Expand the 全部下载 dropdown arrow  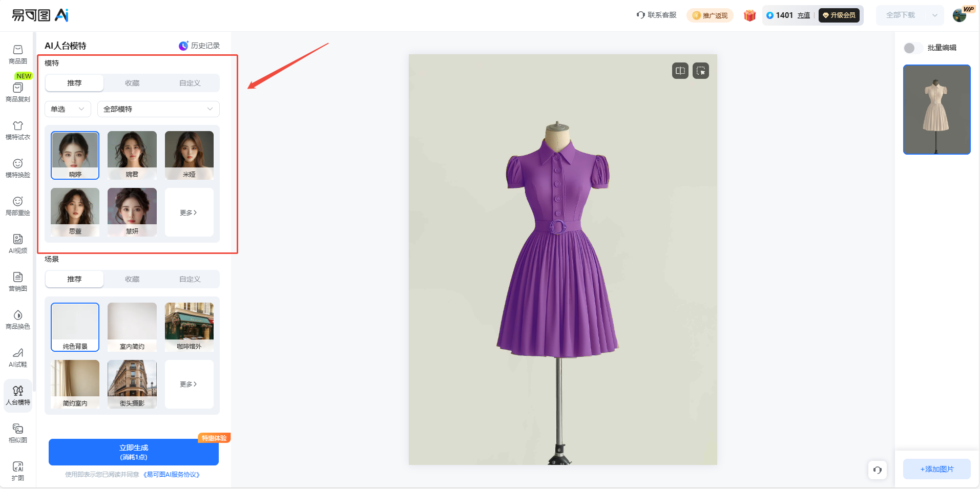(x=935, y=15)
